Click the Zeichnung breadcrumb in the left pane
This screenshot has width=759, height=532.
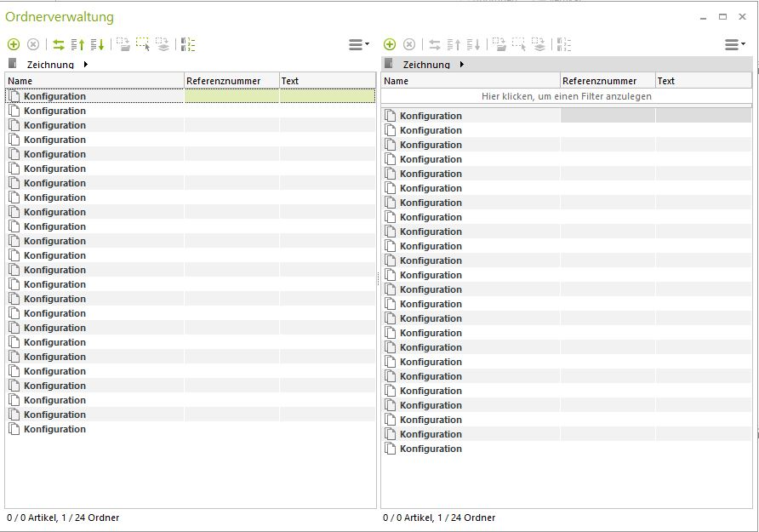pyautogui.click(x=50, y=65)
